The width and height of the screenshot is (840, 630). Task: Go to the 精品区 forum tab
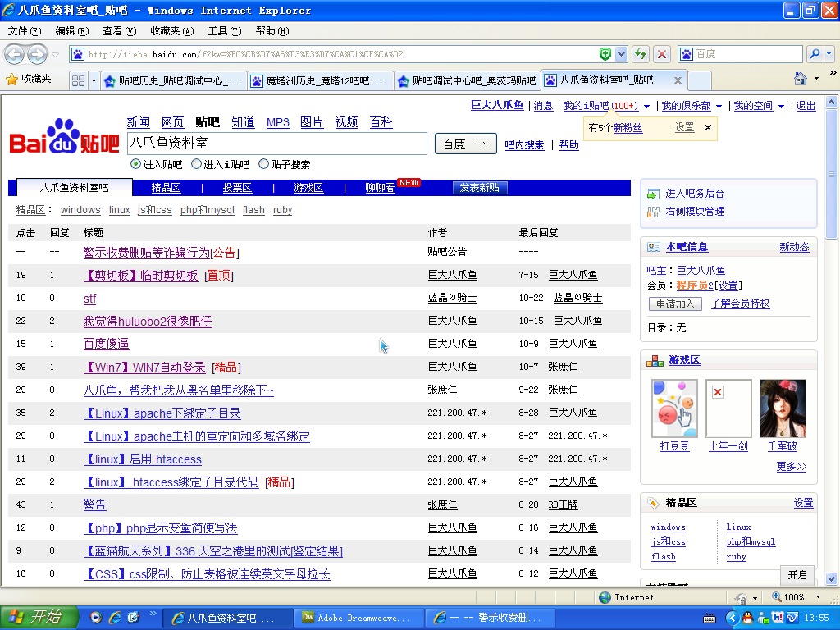point(166,188)
